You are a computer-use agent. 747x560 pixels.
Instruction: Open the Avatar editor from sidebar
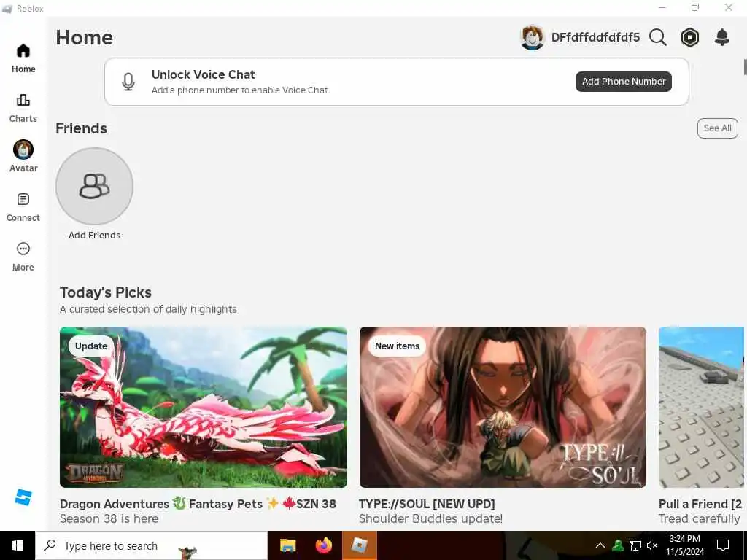pyautogui.click(x=23, y=156)
